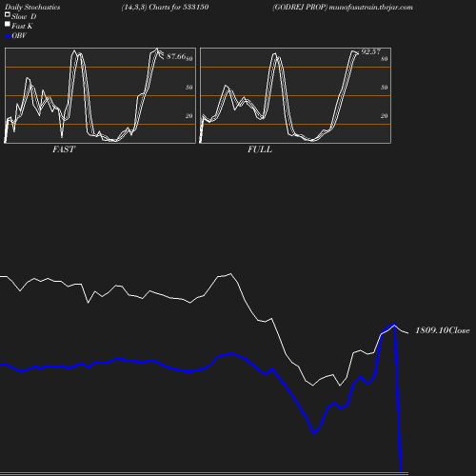The width and height of the screenshot is (476, 476).
Task: Click the Fast K legend swatch
Action: coord(8,24)
